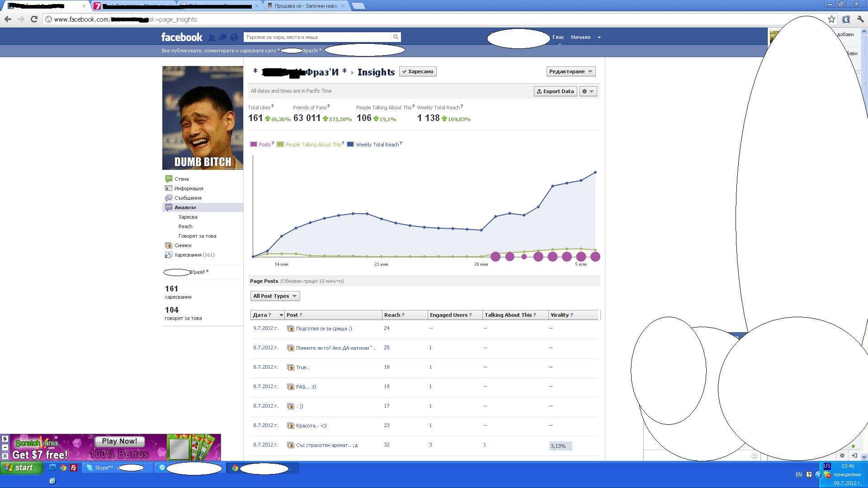
Task: Click help mark beside Friends of Fans
Action: 328,106
